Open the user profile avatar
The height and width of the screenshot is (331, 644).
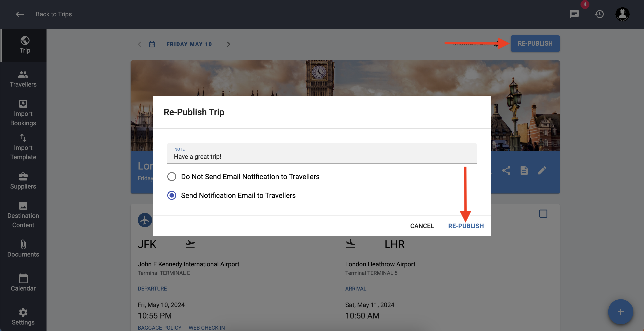[622, 14]
